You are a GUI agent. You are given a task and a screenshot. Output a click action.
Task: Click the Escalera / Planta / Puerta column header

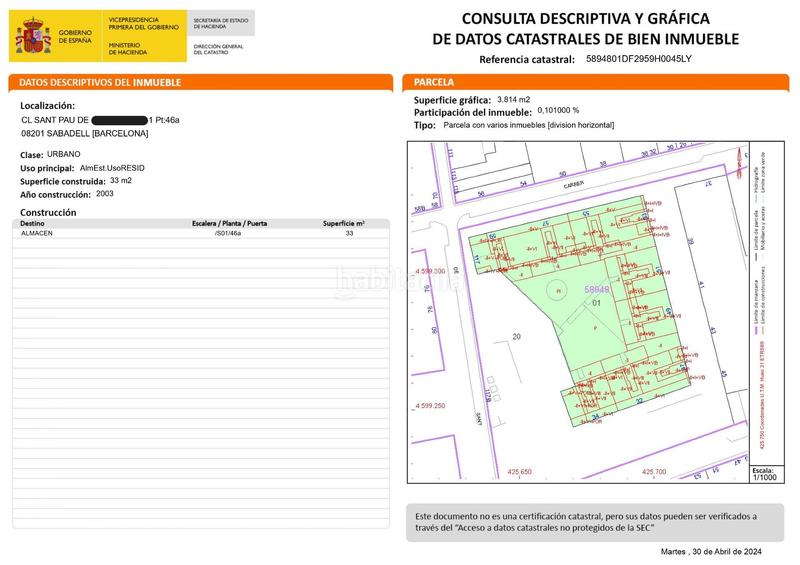tap(229, 224)
